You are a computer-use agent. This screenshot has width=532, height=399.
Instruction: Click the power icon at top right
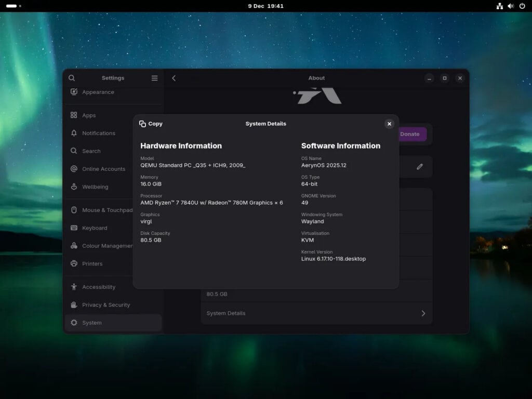pos(522,6)
